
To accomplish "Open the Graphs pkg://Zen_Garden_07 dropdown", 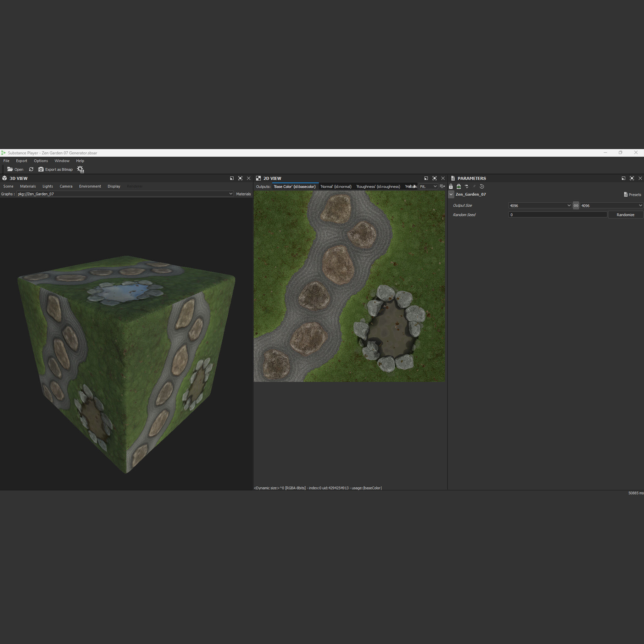I will pos(125,194).
